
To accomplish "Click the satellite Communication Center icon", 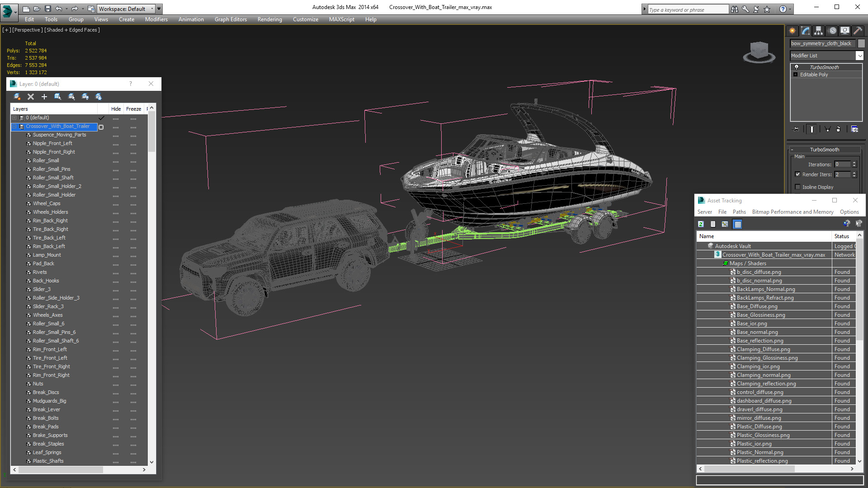I will pyautogui.click(x=756, y=9).
